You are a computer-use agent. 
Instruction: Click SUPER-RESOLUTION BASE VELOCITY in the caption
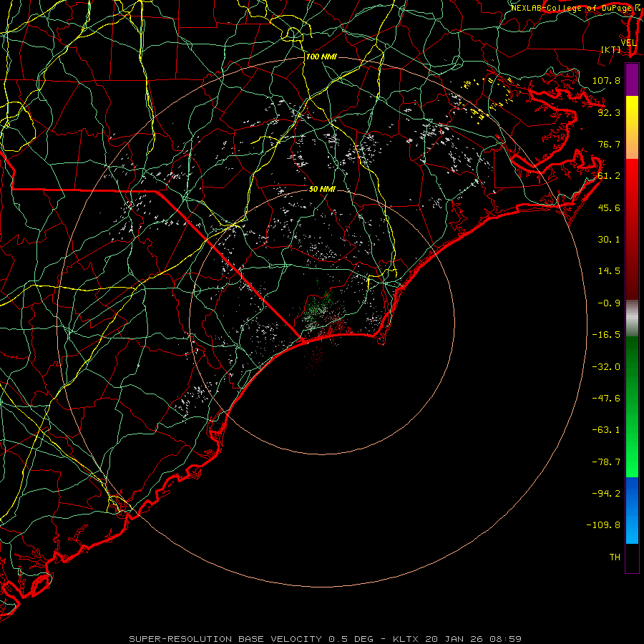225,639
